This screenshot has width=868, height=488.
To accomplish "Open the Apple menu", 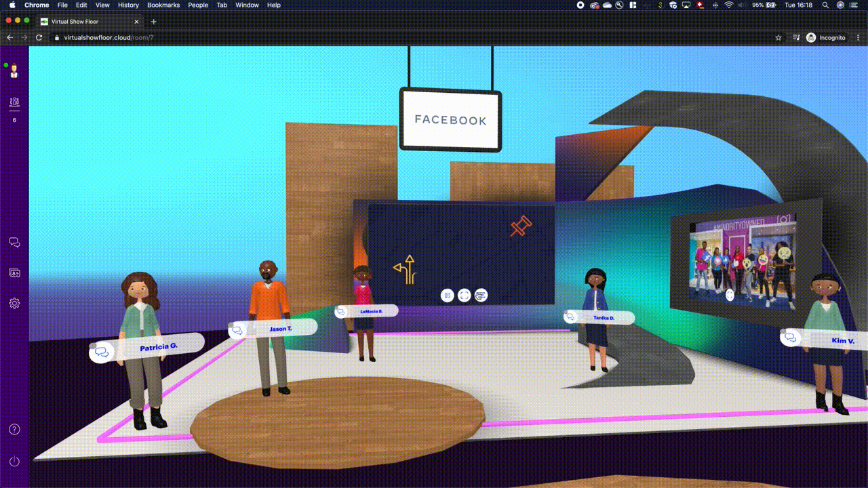I will (11, 5).
